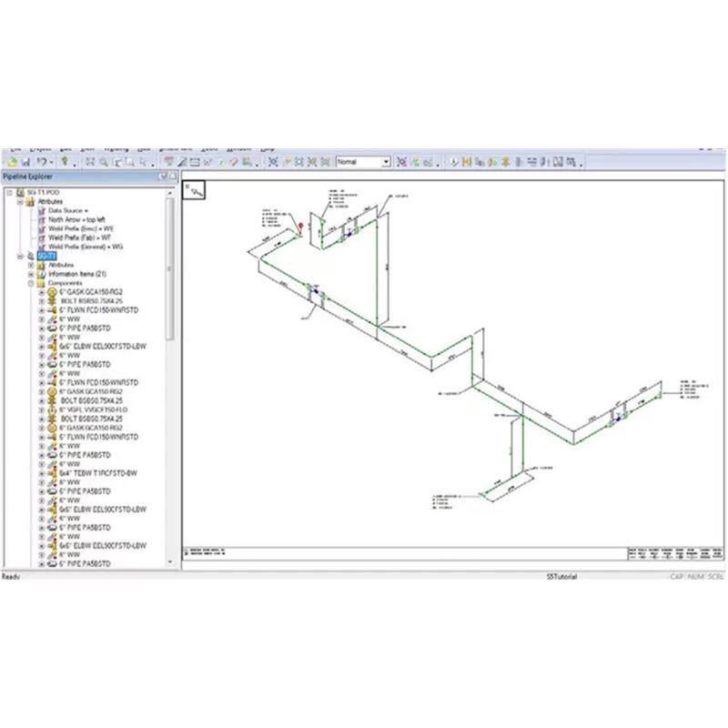728x728 pixels.
Task: Select "Data Source =" attribute row
Action: [67, 210]
